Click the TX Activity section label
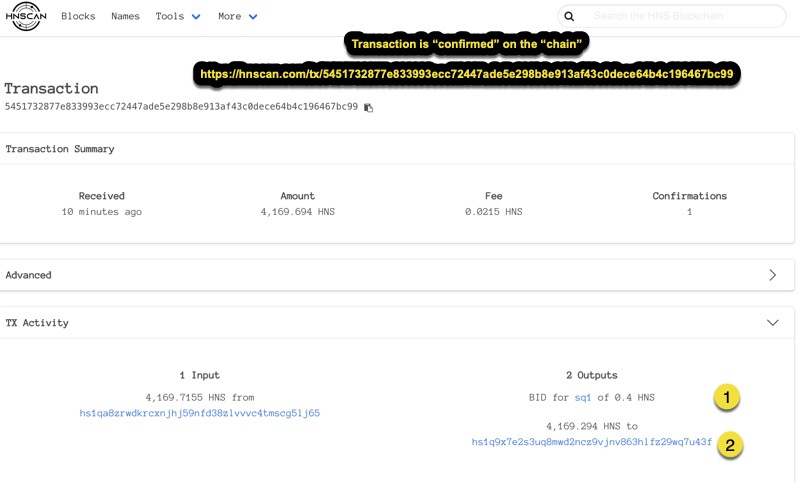Screen dimensions: 800x482 [37, 323]
